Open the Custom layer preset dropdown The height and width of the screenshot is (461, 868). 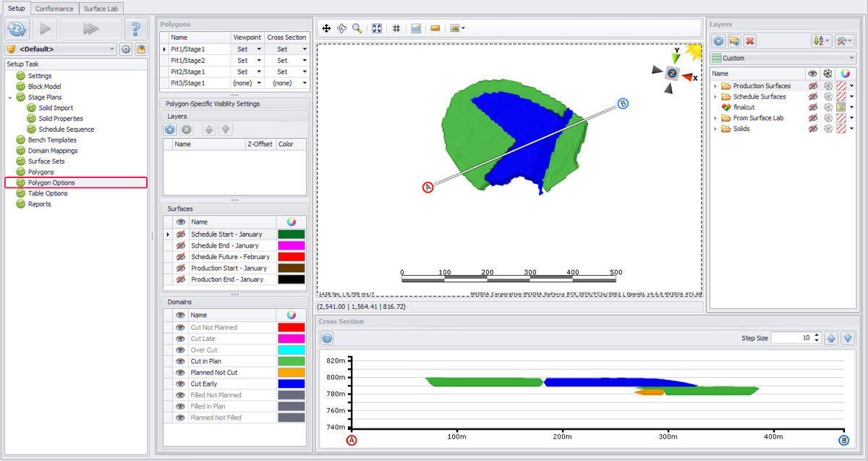851,58
